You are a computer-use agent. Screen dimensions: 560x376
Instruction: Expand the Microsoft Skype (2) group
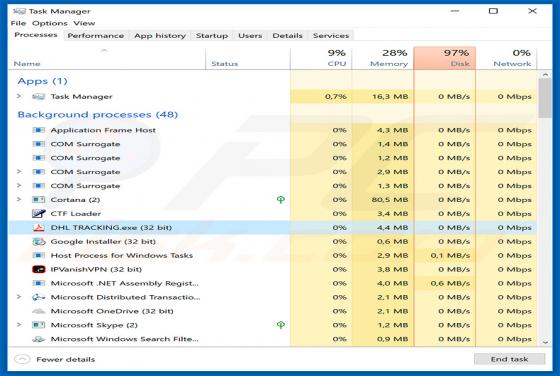point(19,325)
